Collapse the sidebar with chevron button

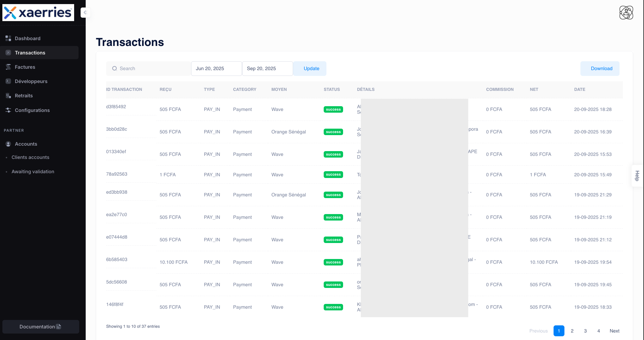(85, 13)
